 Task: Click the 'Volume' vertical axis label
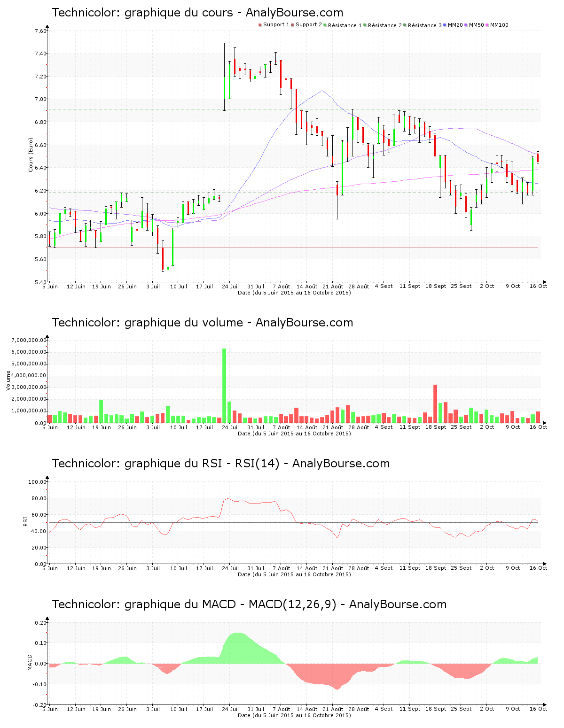(8, 381)
